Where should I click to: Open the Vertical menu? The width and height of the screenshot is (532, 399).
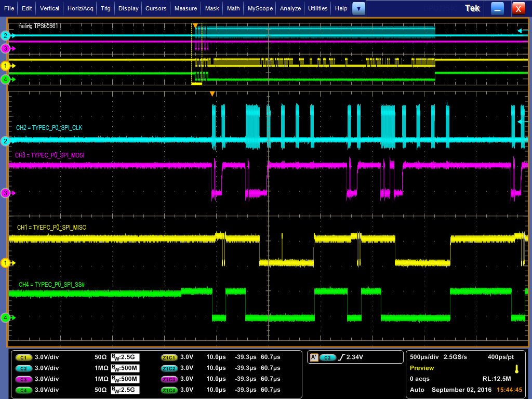[x=49, y=8]
